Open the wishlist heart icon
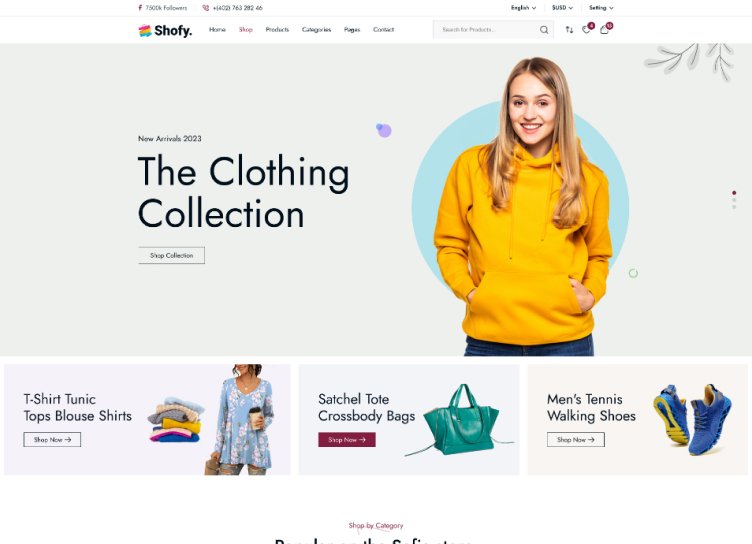752x544 pixels. pos(587,30)
